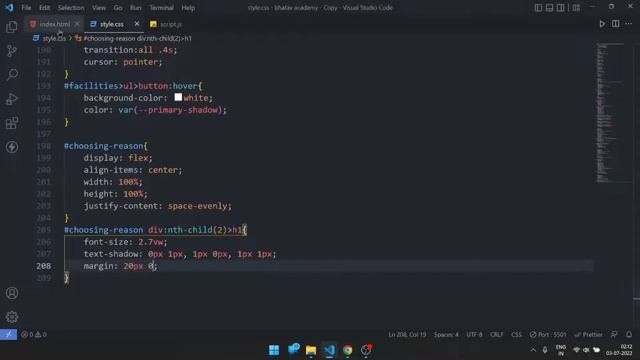Open Manage settings gear
This screenshot has height=360, width=640.
(x=12, y=317)
